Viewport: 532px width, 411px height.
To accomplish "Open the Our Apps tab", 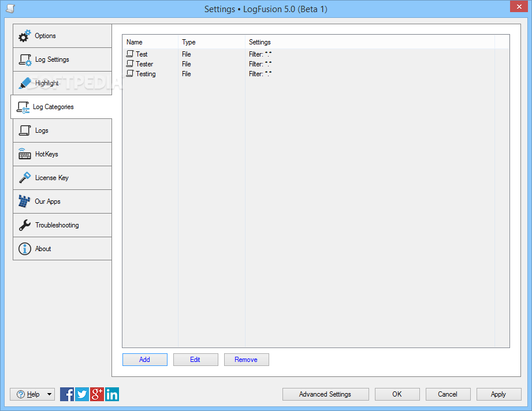I will click(x=62, y=201).
